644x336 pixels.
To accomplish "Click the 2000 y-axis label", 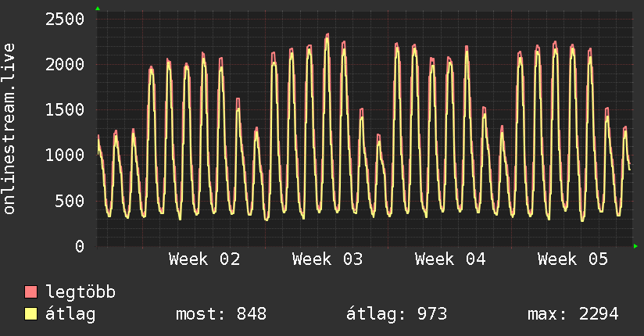I will coord(65,64).
